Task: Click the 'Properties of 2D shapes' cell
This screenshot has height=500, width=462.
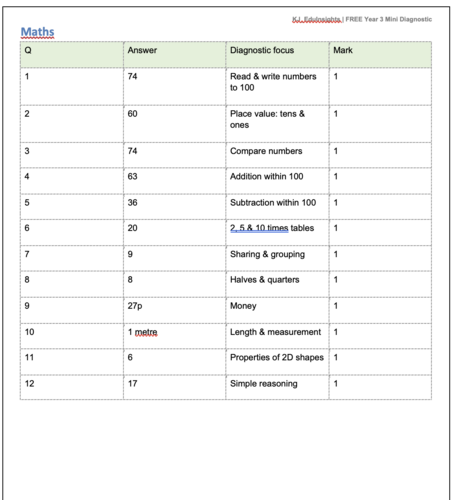Action: tap(277, 362)
